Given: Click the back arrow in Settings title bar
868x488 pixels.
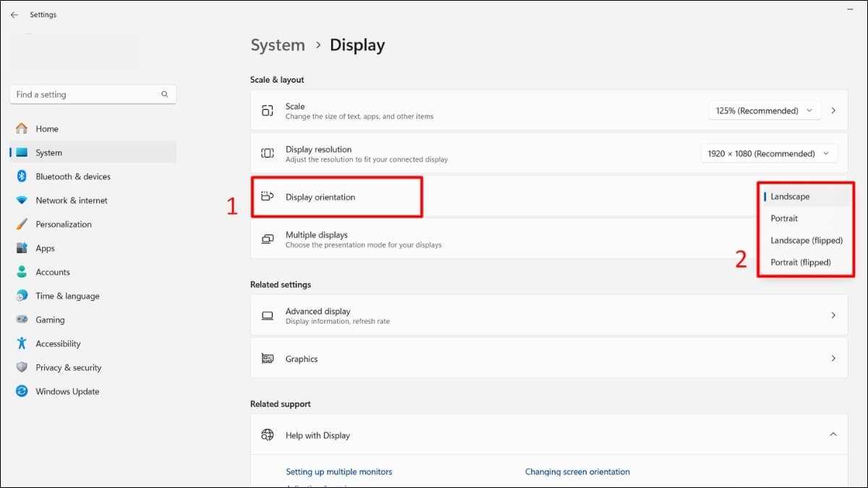Looking at the screenshot, I should coord(14,14).
